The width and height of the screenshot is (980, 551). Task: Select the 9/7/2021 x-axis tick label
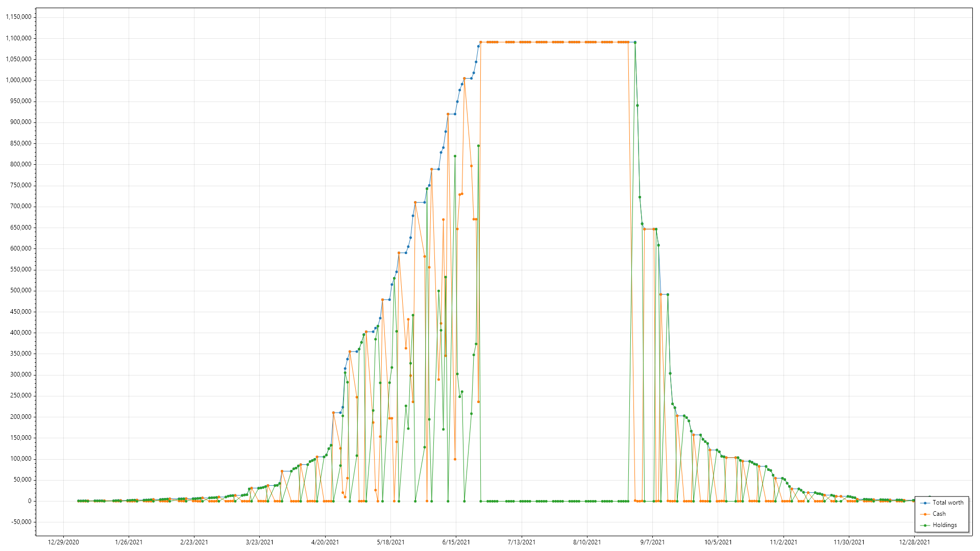click(652, 542)
